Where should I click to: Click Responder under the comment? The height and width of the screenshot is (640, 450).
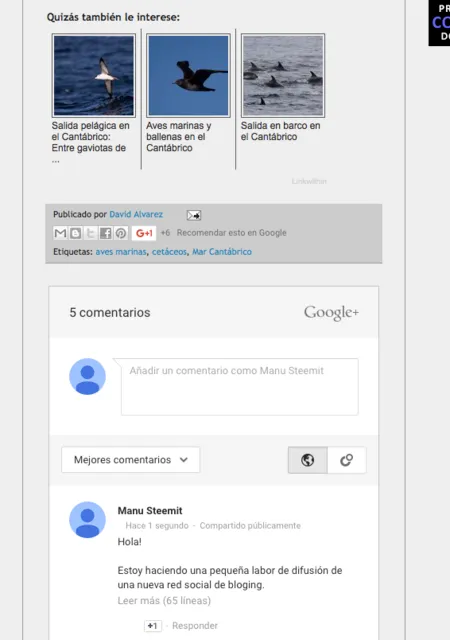195,626
